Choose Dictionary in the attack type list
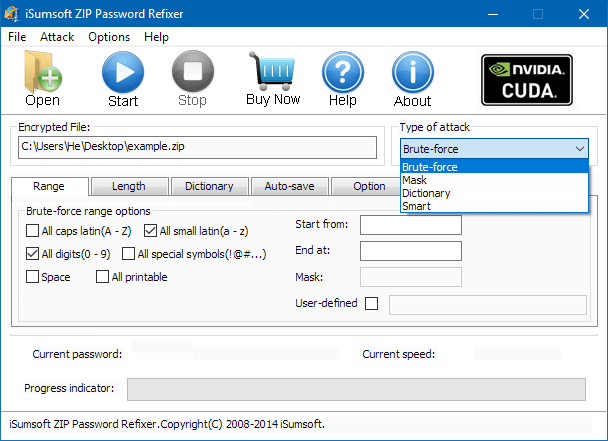 (494, 193)
